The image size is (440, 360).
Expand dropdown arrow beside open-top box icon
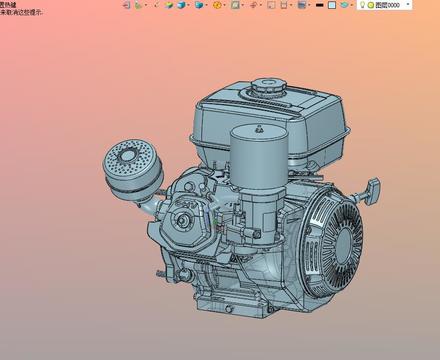pos(291,5)
